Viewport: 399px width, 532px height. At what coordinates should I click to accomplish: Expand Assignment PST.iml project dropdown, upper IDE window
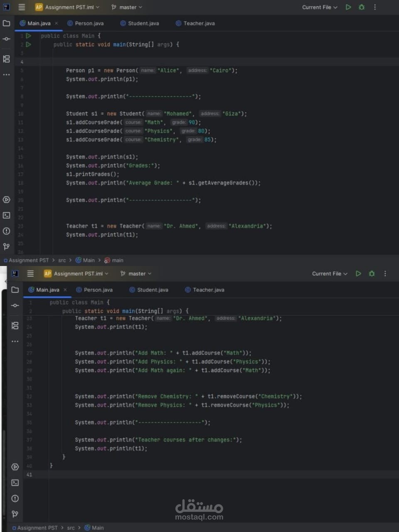[67, 7]
